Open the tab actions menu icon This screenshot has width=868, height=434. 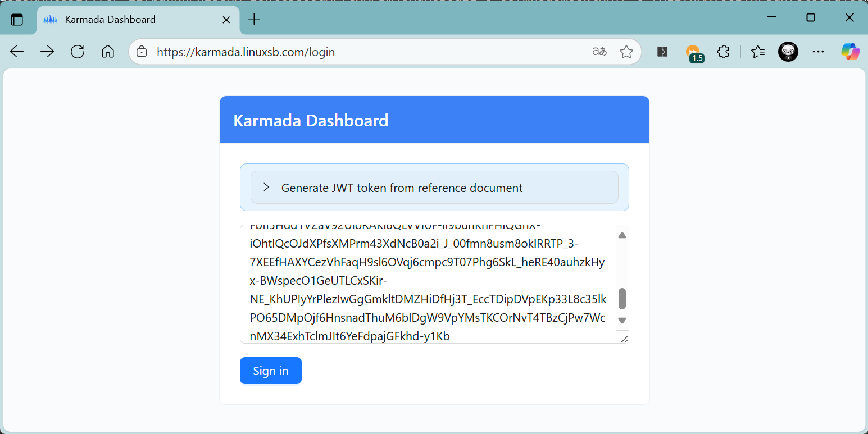(x=17, y=20)
